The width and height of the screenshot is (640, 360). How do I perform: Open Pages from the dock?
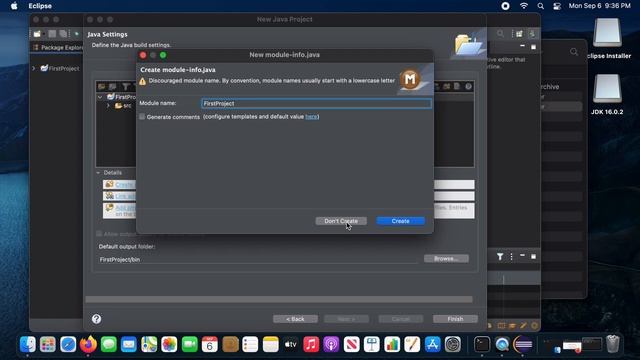[x=412, y=344]
